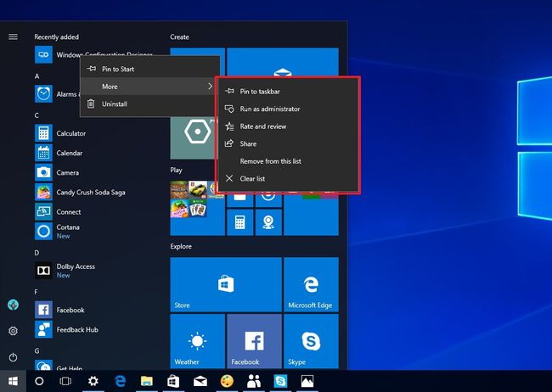Click the Recently added heading

click(x=56, y=37)
